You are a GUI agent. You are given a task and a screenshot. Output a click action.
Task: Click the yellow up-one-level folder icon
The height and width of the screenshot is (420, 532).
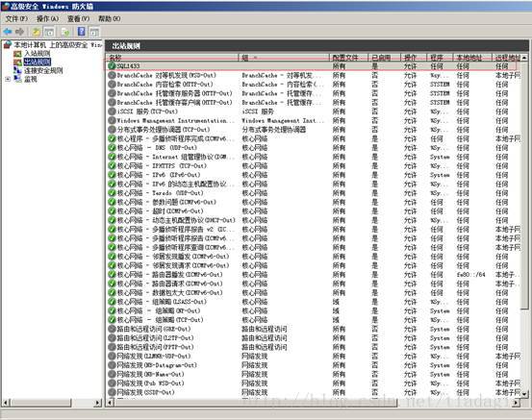pos(36,32)
